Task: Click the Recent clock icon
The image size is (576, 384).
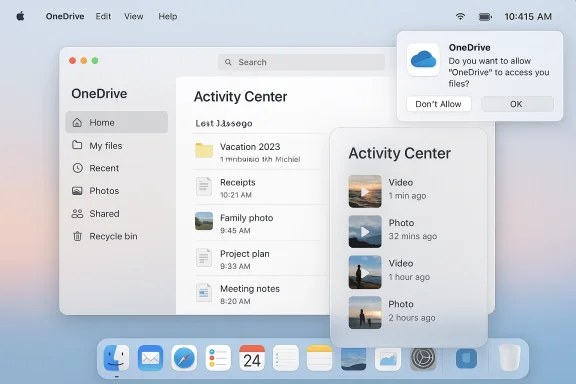Action: tap(78, 168)
